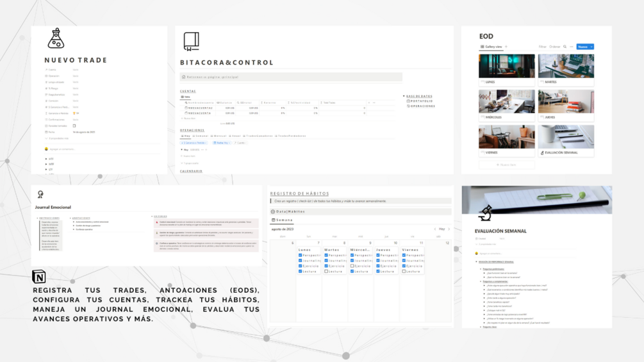
Task: Go to next week with right arrow
Action: pyautogui.click(x=449, y=229)
